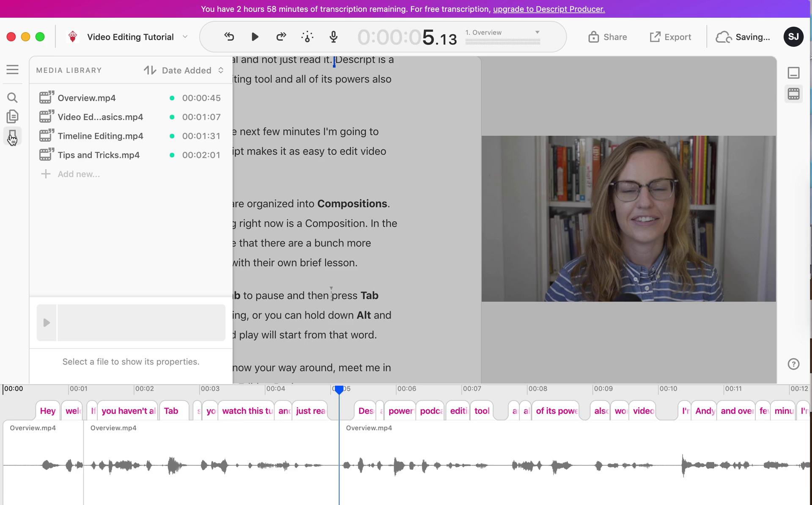This screenshot has height=505, width=812.
Task: Skip back with the rewind arrow
Action: (x=229, y=37)
